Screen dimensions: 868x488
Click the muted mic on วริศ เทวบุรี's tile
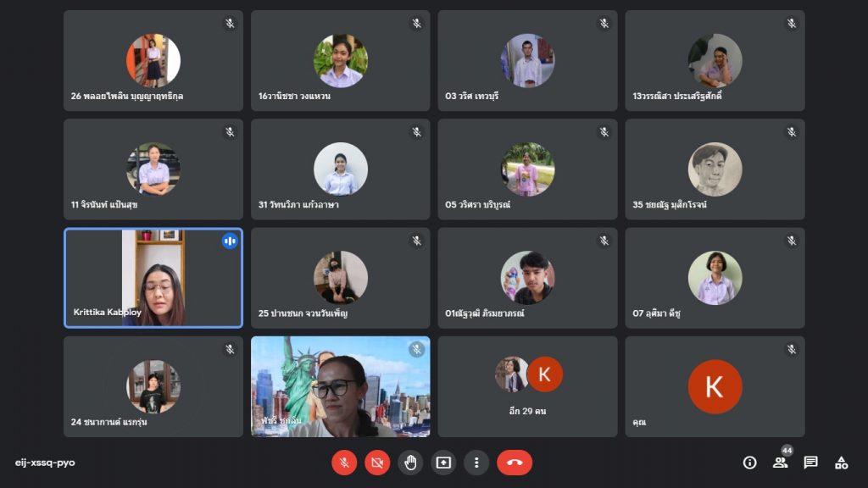point(602,24)
